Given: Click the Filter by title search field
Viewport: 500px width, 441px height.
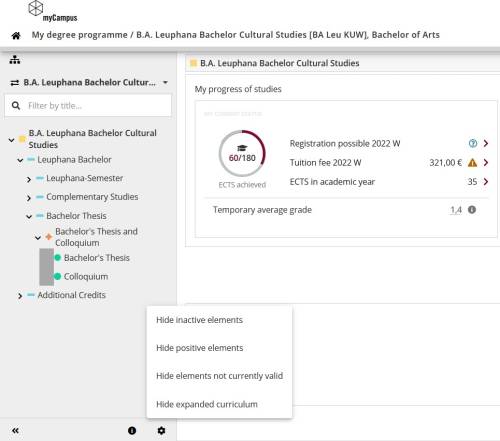Looking at the screenshot, I should (88, 106).
